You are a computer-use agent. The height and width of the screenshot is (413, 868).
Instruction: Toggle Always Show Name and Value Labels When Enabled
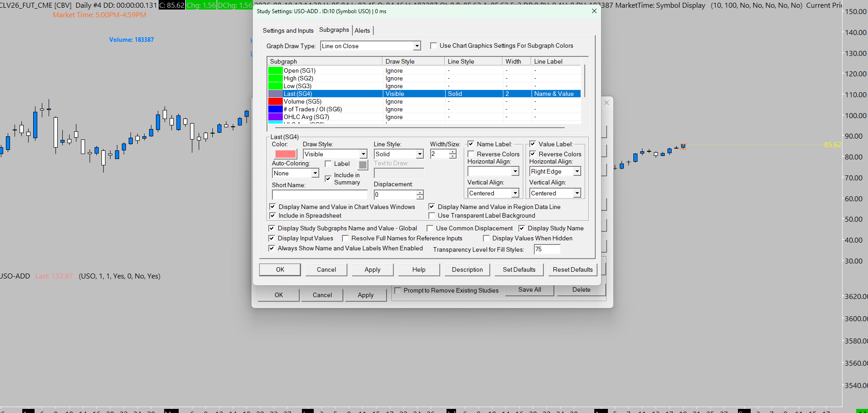pos(272,248)
